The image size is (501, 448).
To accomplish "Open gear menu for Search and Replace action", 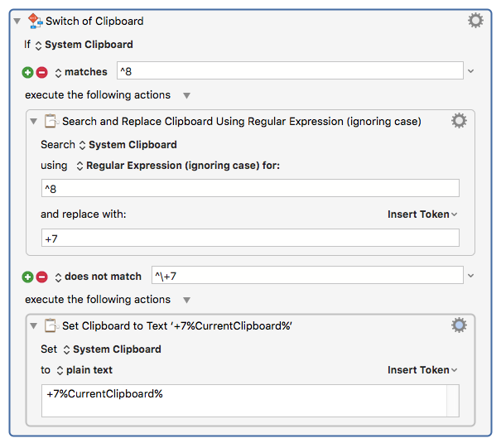I will pos(459,121).
